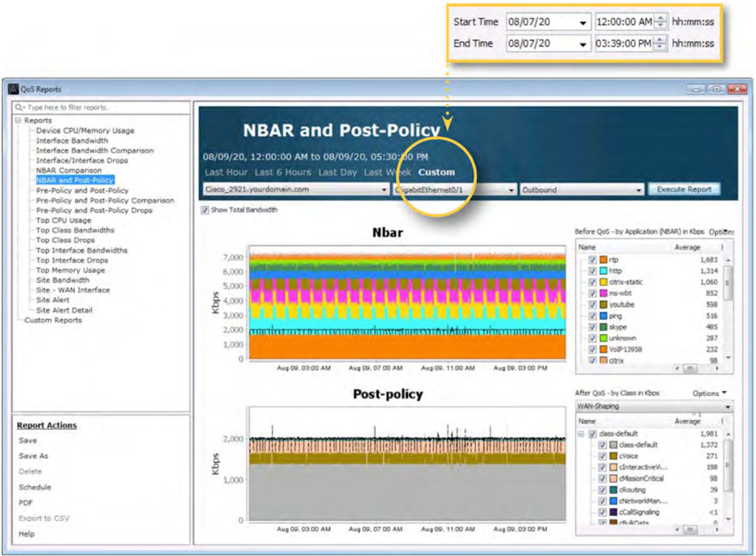This screenshot has height=556, width=756.
Task: Open the Outbound direction dropdown
Action: coord(639,190)
